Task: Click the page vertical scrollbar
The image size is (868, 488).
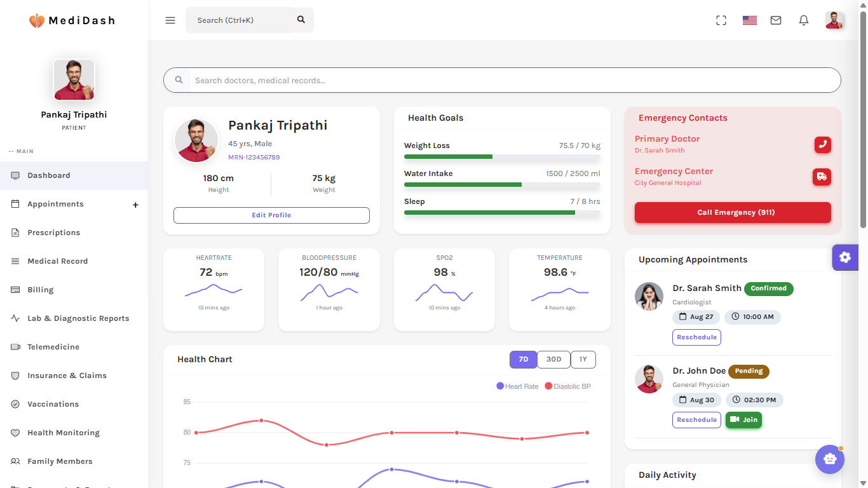Action: 863,121
